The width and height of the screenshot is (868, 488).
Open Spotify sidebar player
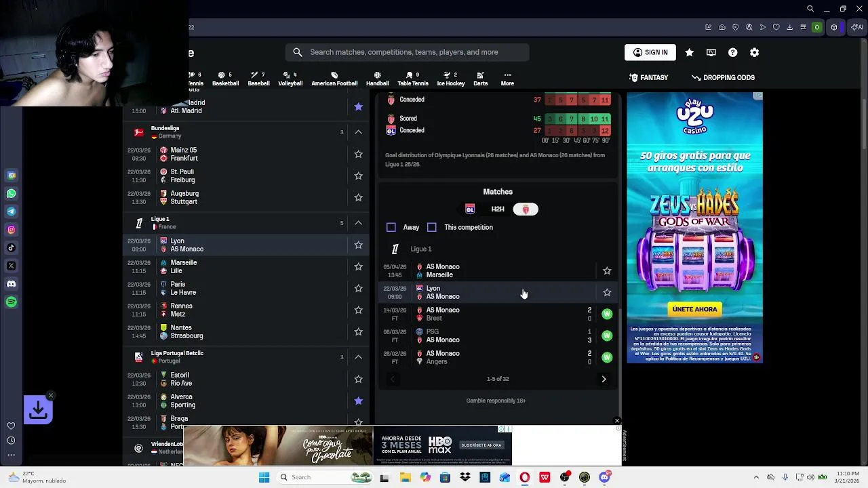(12, 302)
